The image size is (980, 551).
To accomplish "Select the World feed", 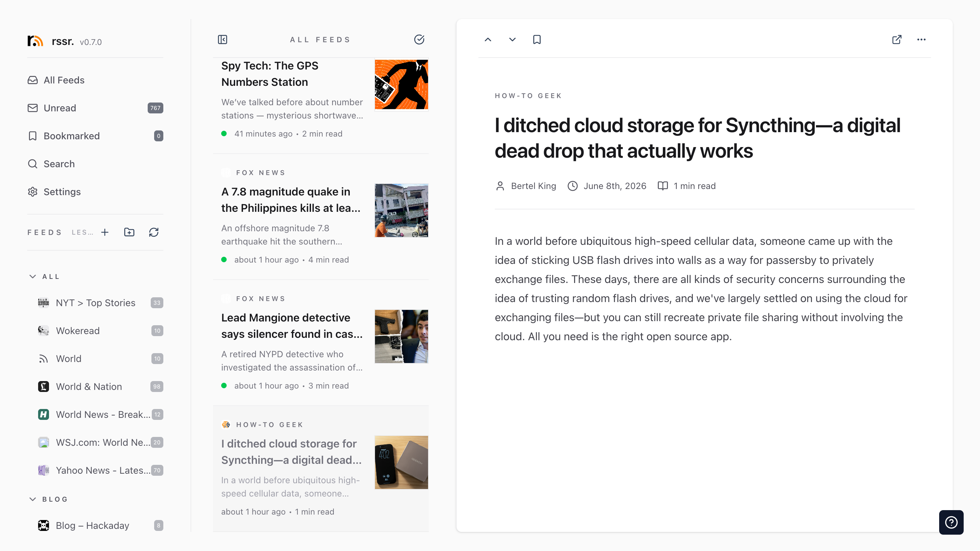I will 100,359.
